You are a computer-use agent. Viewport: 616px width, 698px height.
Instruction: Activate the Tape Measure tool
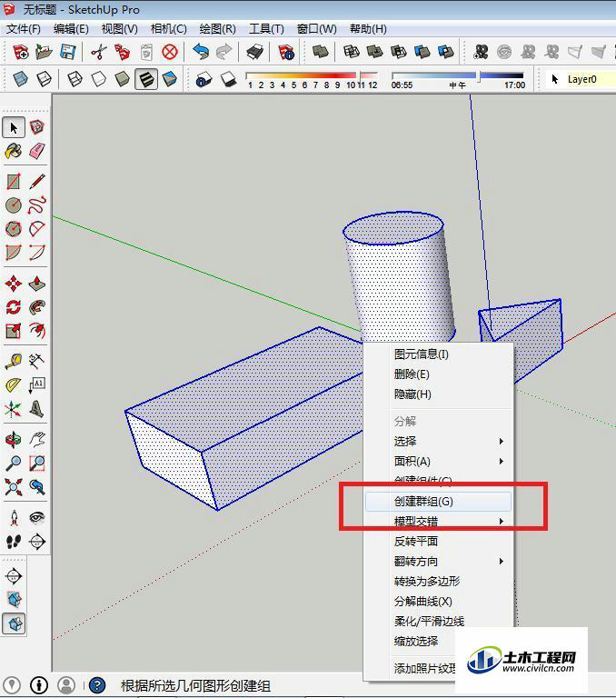point(14,361)
